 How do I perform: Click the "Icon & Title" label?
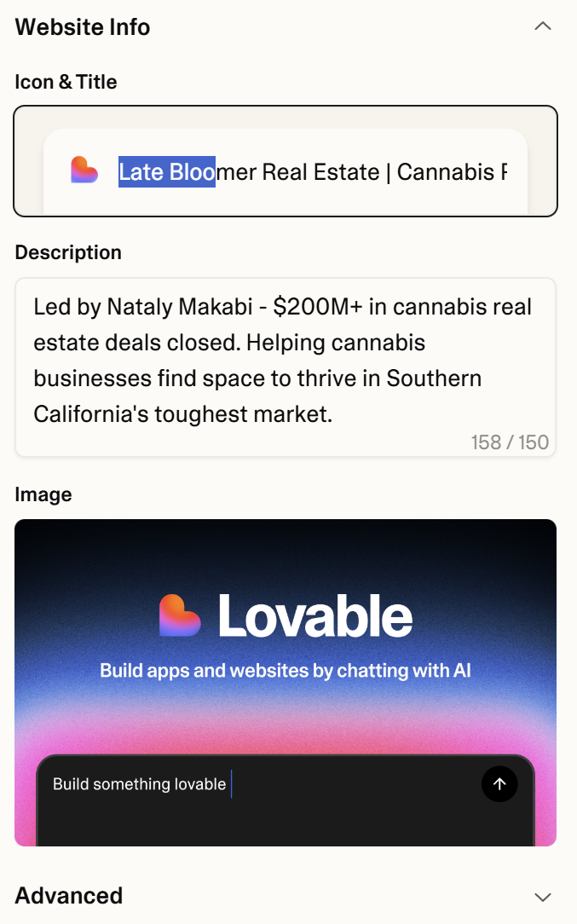66,82
